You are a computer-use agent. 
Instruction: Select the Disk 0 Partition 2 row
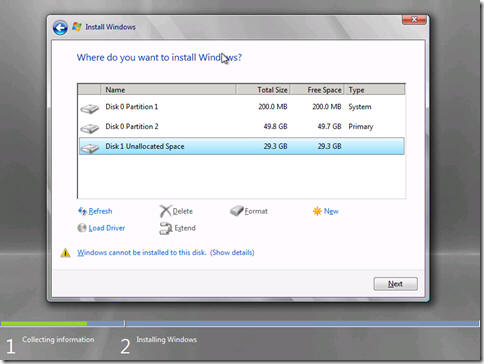[242, 127]
